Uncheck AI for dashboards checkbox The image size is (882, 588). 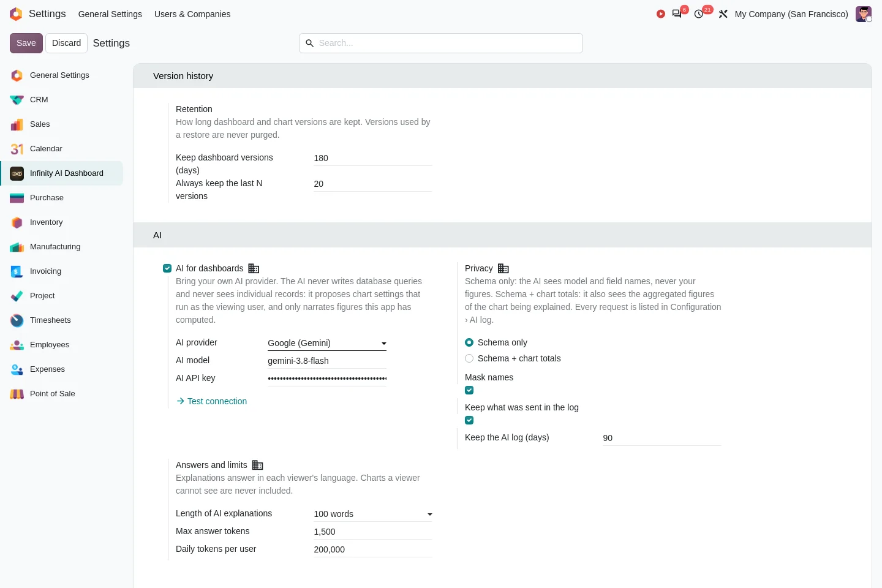click(167, 268)
